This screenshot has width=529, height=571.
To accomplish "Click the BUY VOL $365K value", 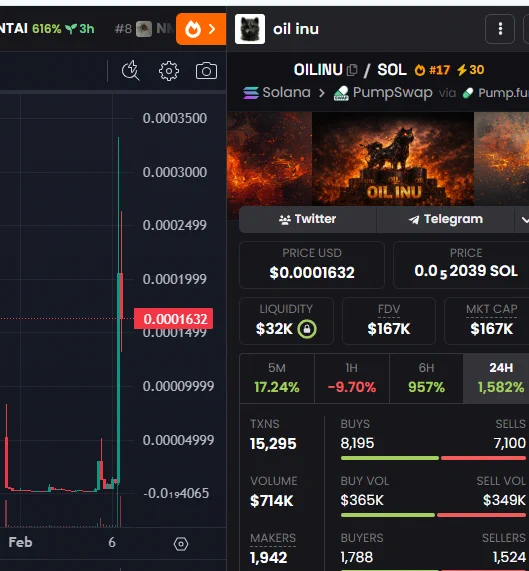I will pyautogui.click(x=362, y=500).
